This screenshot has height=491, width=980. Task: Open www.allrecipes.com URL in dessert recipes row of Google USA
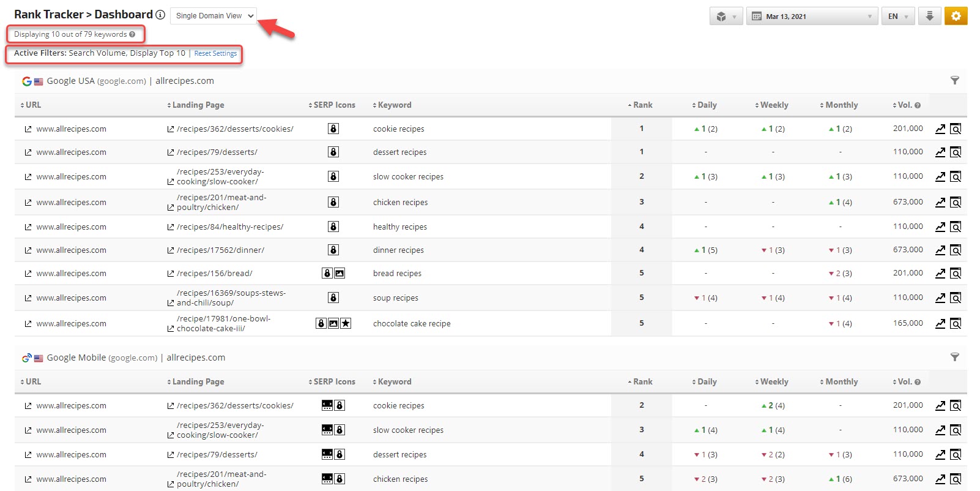point(71,152)
